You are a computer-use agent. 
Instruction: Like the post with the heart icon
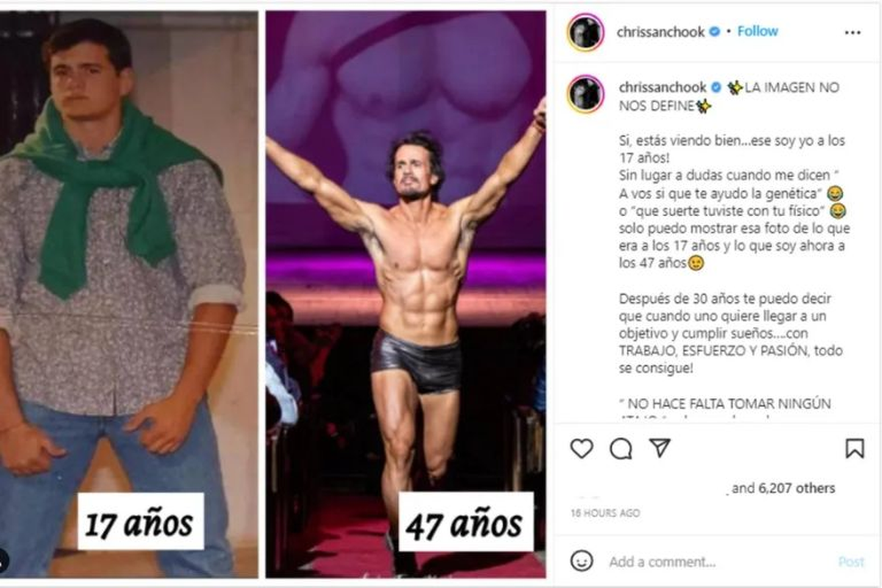click(x=581, y=448)
